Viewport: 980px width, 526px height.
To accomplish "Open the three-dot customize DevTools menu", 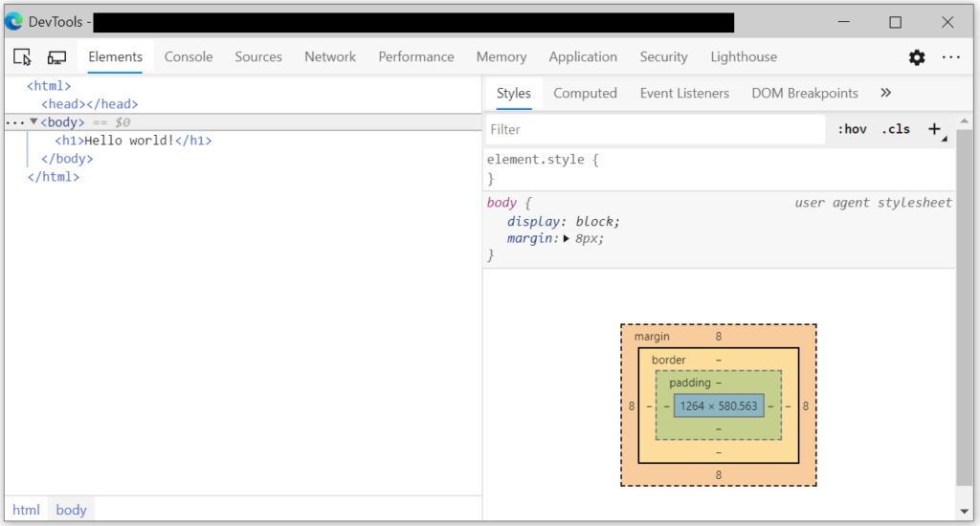I will click(x=950, y=57).
